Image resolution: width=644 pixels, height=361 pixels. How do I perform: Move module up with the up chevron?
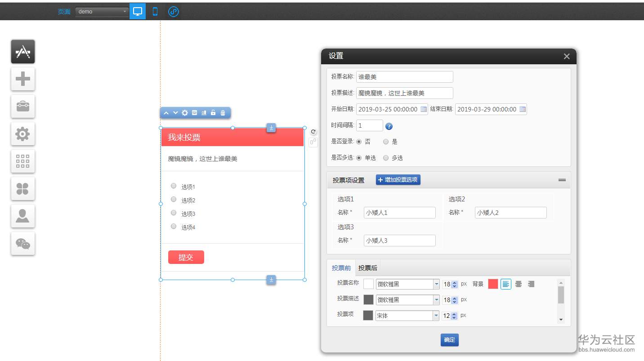tap(166, 113)
